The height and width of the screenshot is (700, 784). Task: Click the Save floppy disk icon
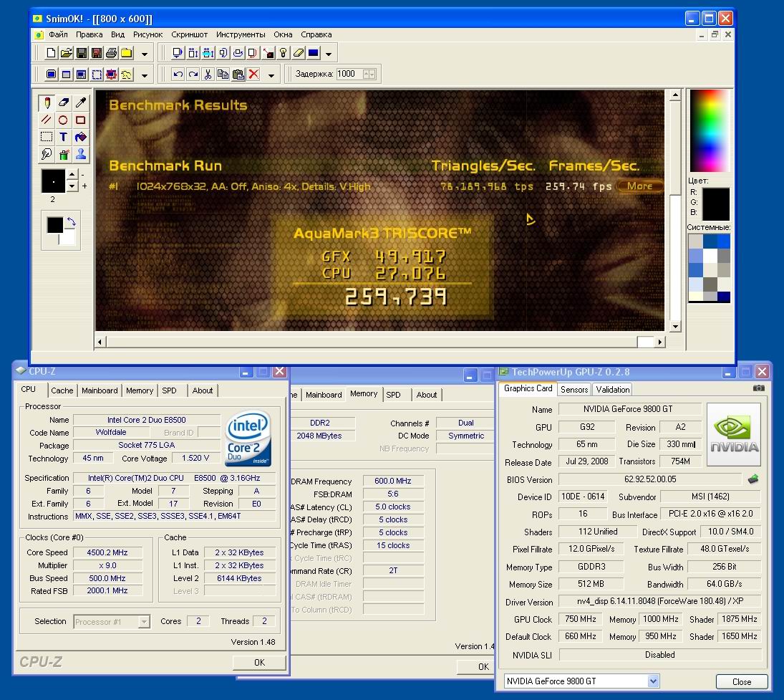[x=82, y=53]
